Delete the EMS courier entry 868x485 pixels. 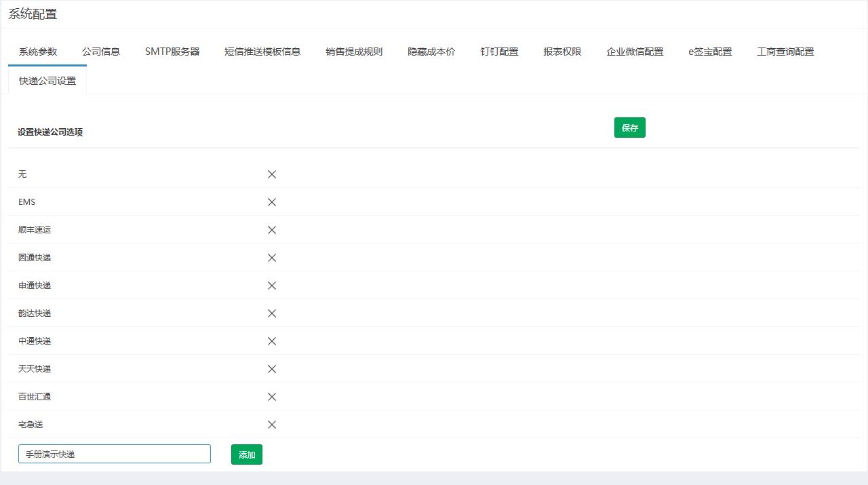pyautogui.click(x=272, y=202)
